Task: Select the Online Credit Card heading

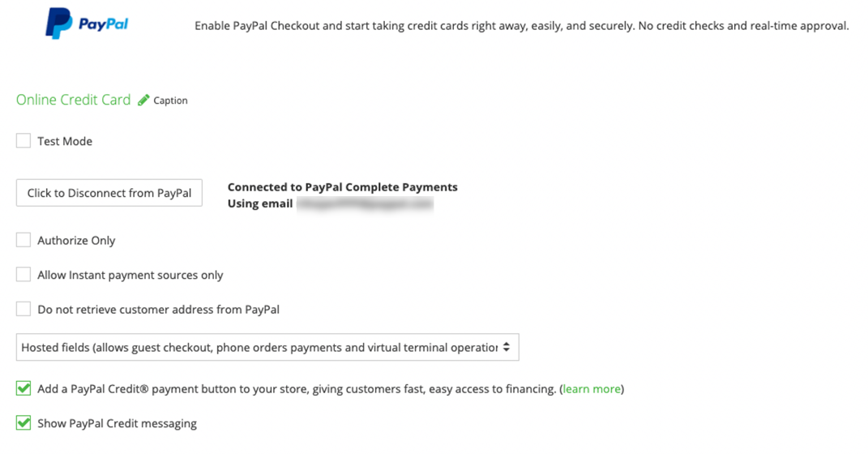Action: click(73, 100)
